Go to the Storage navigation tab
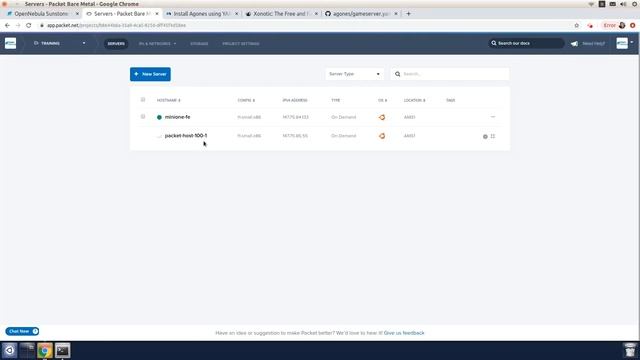The height and width of the screenshot is (360, 640). point(199,44)
